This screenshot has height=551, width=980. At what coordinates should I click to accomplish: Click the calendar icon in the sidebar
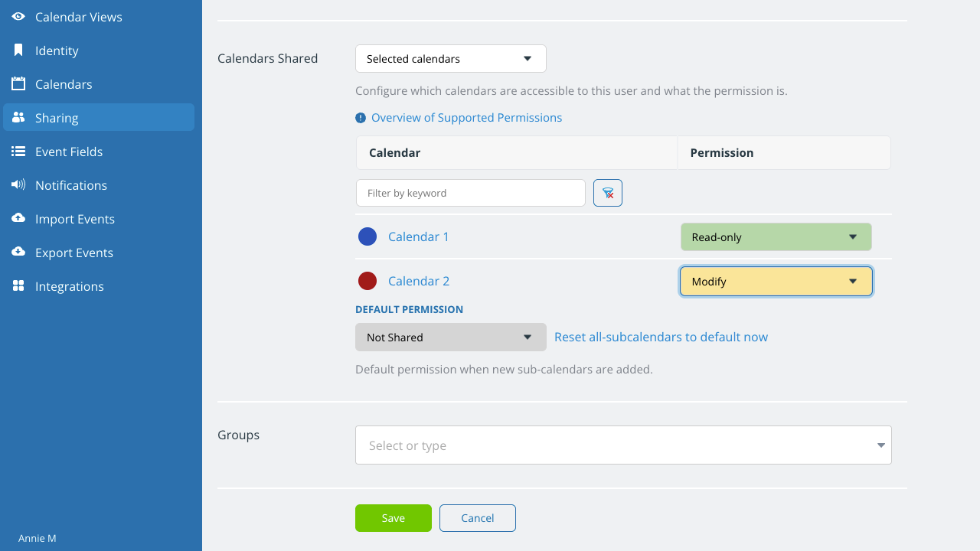point(18,84)
